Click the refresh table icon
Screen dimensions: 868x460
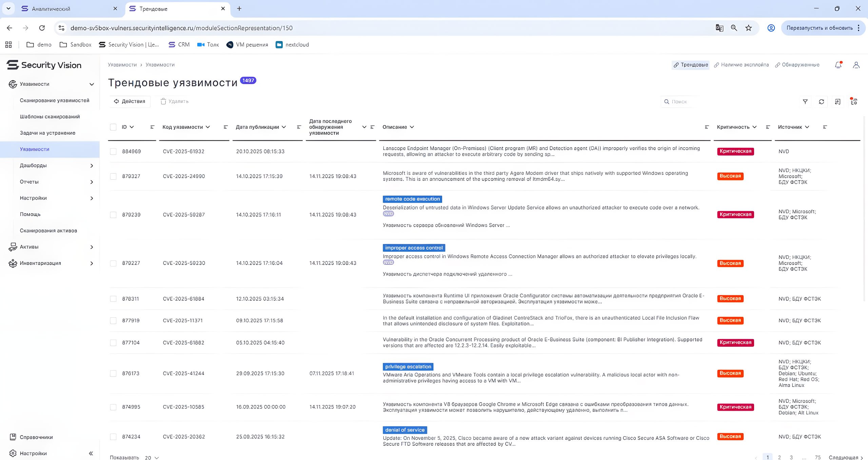(821, 102)
